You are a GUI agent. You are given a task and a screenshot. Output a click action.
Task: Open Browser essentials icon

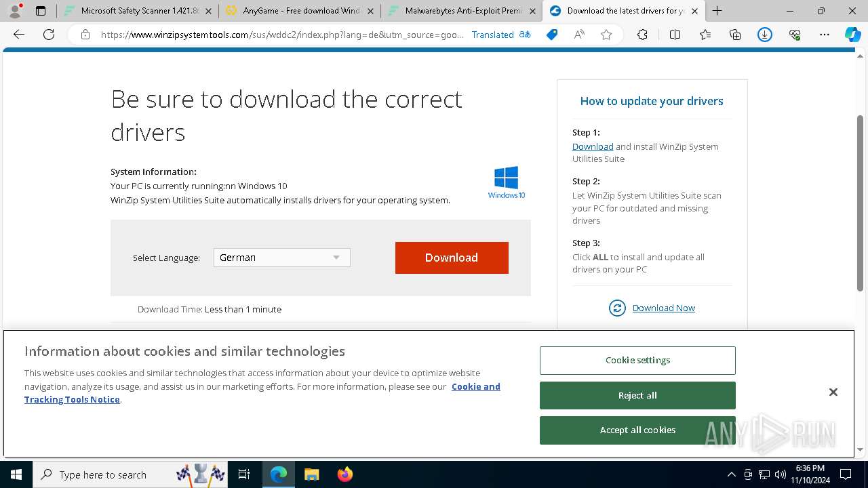[x=795, y=35]
